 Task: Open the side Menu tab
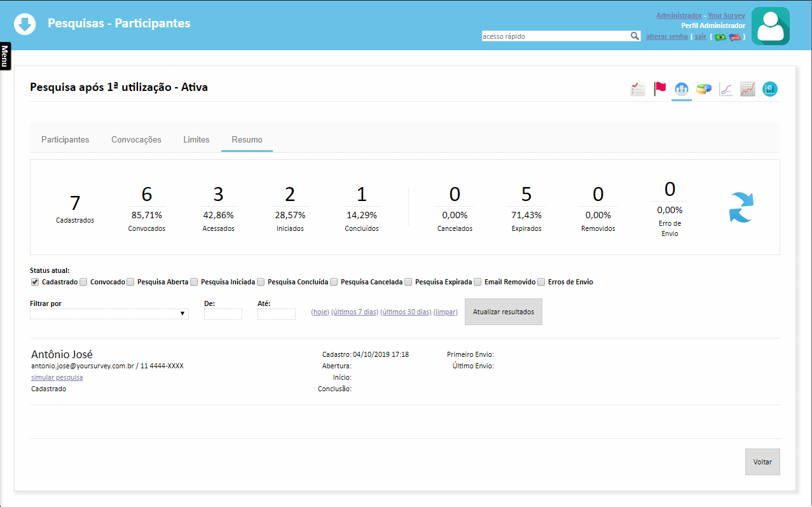coord(4,56)
